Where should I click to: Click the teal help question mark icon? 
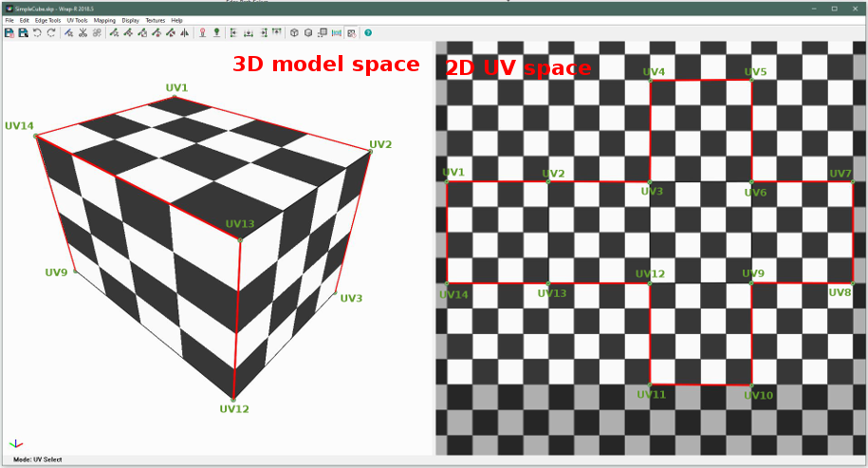pos(368,32)
